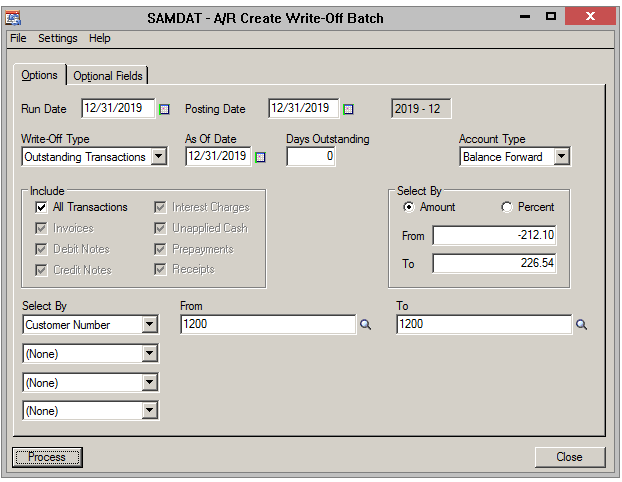Select the Percent radio button
This screenshot has width=622, height=482.
point(507,207)
